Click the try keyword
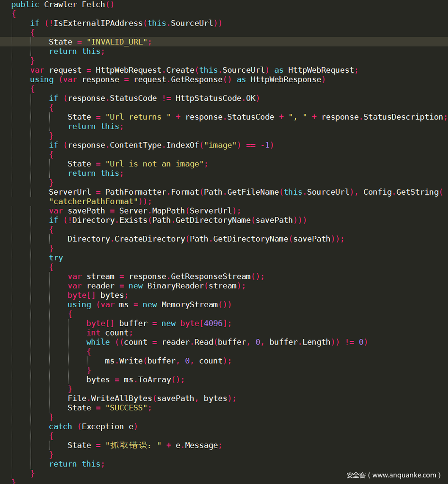The width and height of the screenshot is (448, 484). [56, 258]
